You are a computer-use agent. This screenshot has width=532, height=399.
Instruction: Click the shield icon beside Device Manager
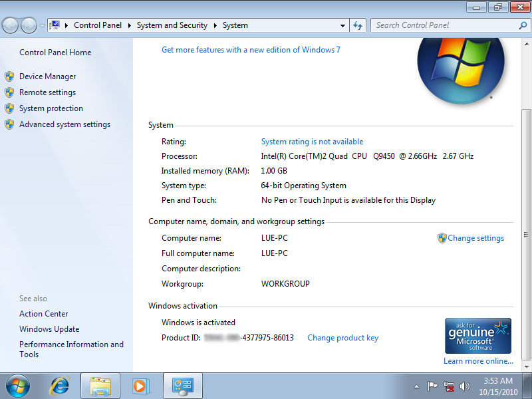(x=9, y=76)
